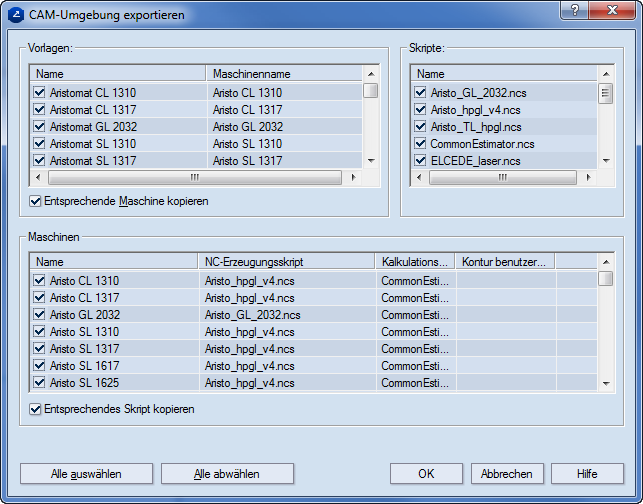Click Vorlagen vertical scrollbar thumb
The image size is (643, 504).
[x=371, y=91]
